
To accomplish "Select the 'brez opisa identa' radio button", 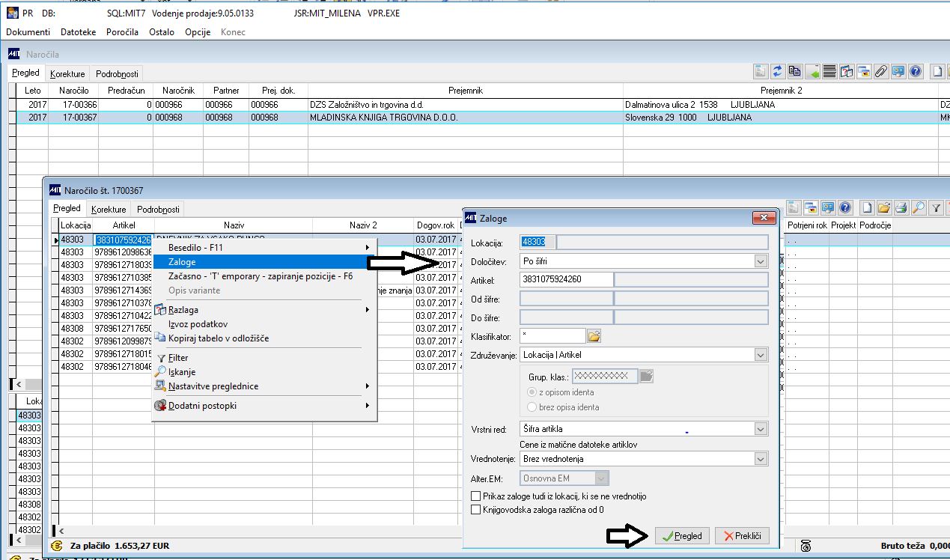I will 532,407.
